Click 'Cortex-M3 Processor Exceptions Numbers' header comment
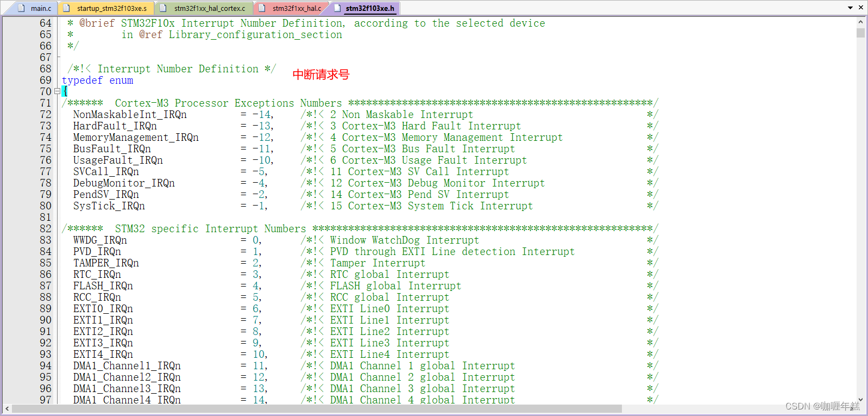Viewport: 868px width, 416px height. (x=229, y=103)
